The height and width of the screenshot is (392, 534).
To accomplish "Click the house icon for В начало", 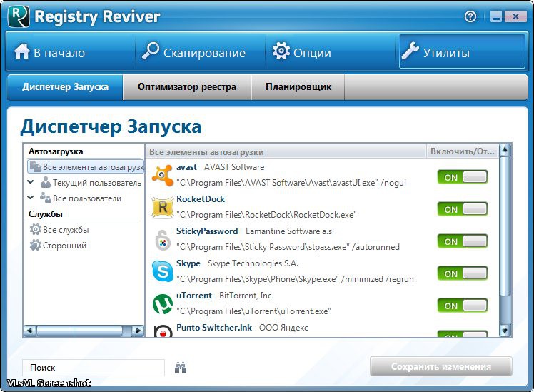I will (22, 51).
